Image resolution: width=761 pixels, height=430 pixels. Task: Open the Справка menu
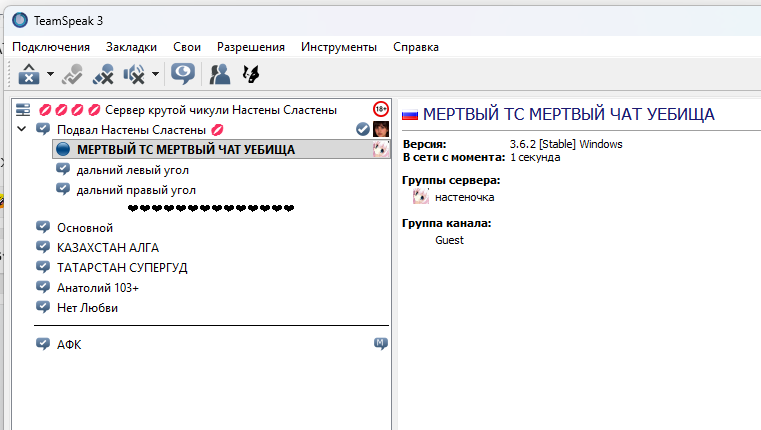click(416, 47)
